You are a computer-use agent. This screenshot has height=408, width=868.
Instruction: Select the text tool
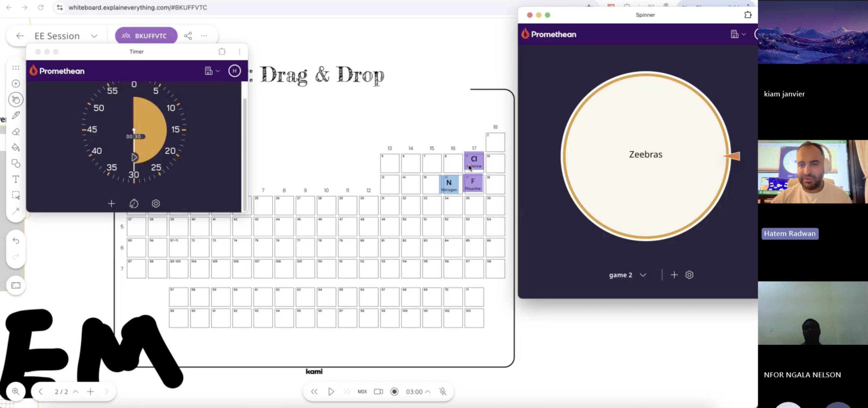pyautogui.click(x=16, y=179)
